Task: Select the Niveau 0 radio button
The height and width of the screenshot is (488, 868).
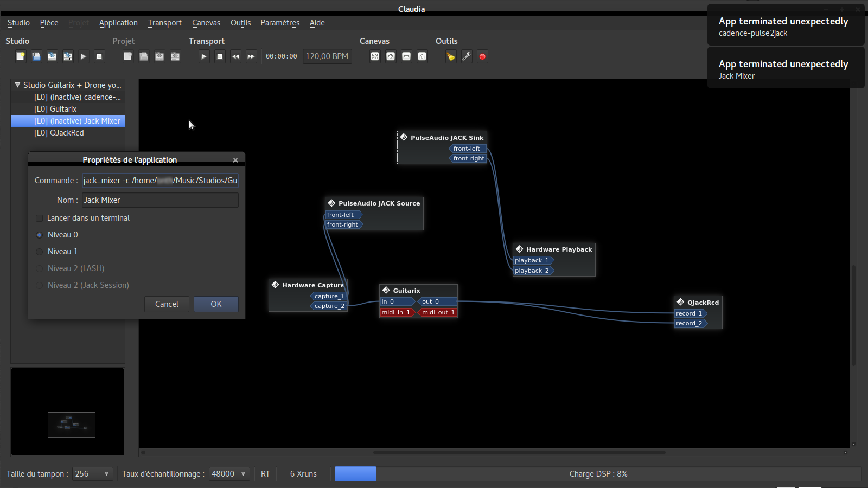Action: [40, 235]
